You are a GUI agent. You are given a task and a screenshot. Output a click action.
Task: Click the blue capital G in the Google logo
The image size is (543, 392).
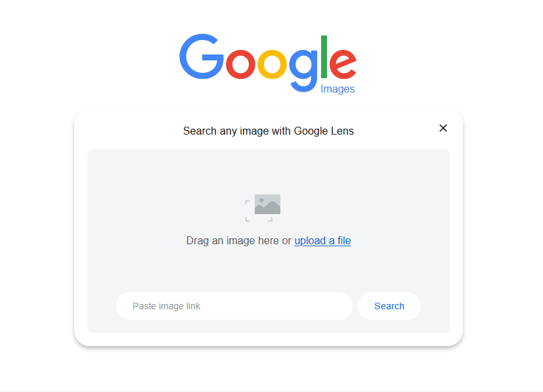click(202, 56)
